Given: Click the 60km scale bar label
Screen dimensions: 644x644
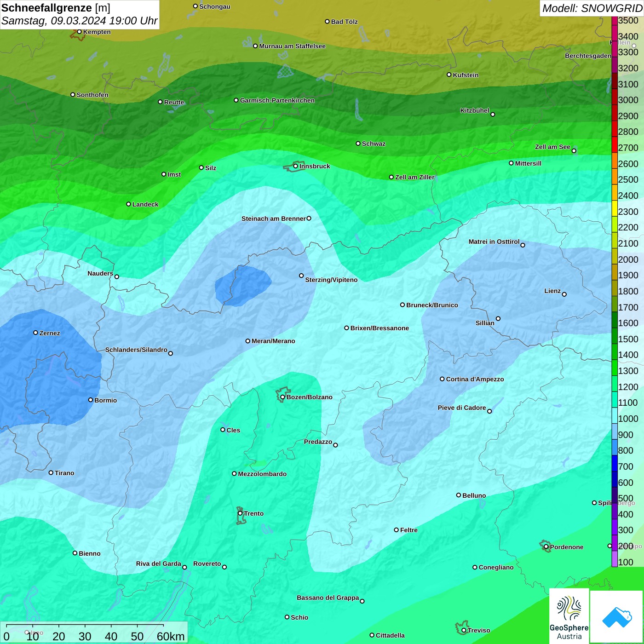Looking at the screenshot, I should pyautogui.click(x=171, y=636).
